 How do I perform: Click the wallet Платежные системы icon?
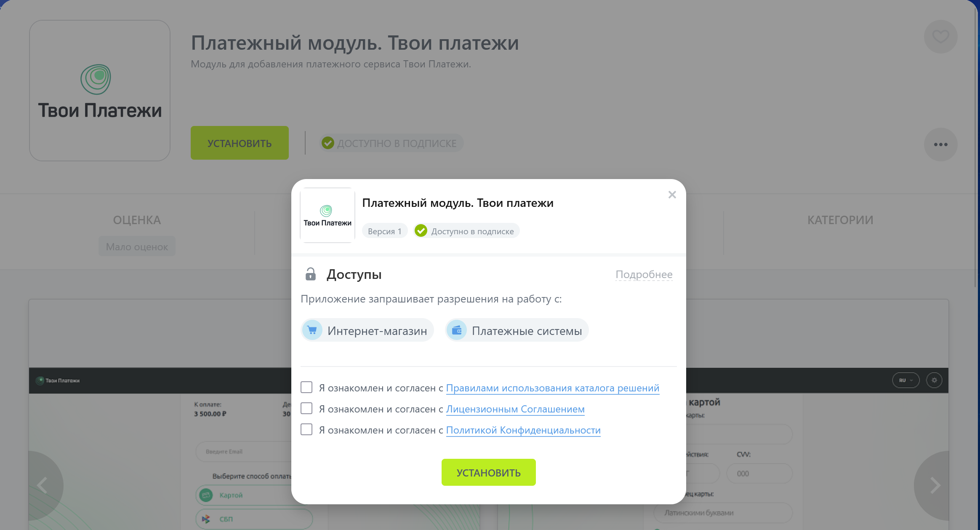[x=457, y=330]
